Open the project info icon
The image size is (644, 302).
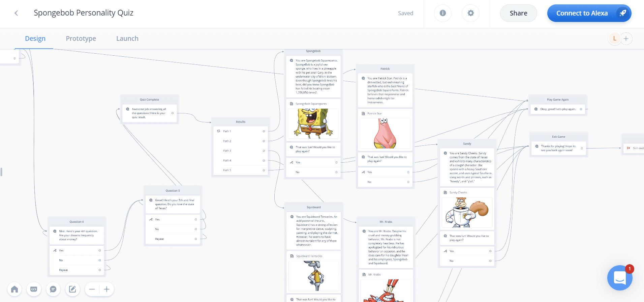click(x=443, y=13)
